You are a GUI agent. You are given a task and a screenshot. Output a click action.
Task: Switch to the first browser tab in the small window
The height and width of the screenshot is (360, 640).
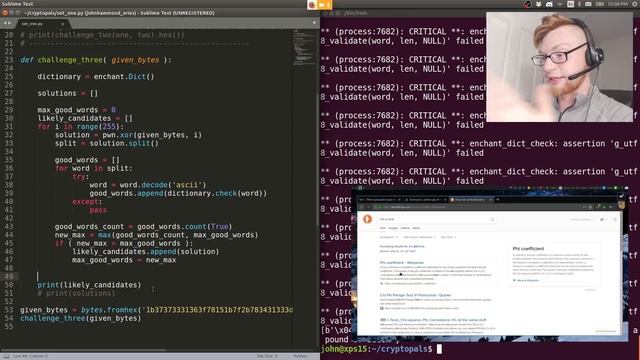pyautogui.click(x=380, y=200)
